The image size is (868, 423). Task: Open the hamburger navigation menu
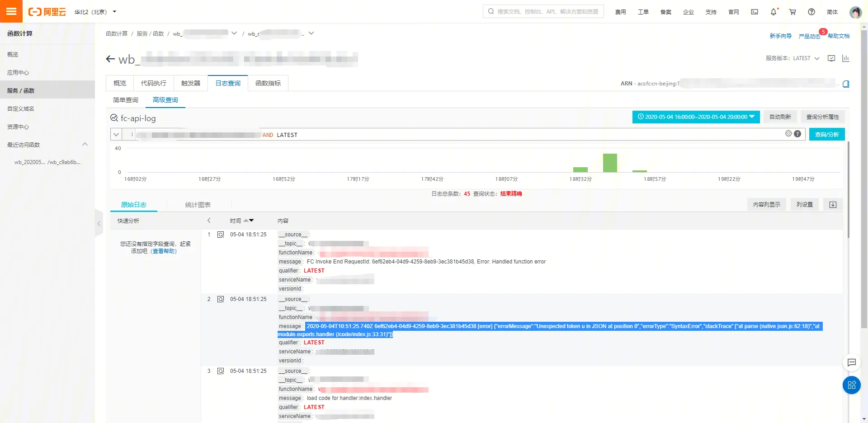click(x=11, y=11)
